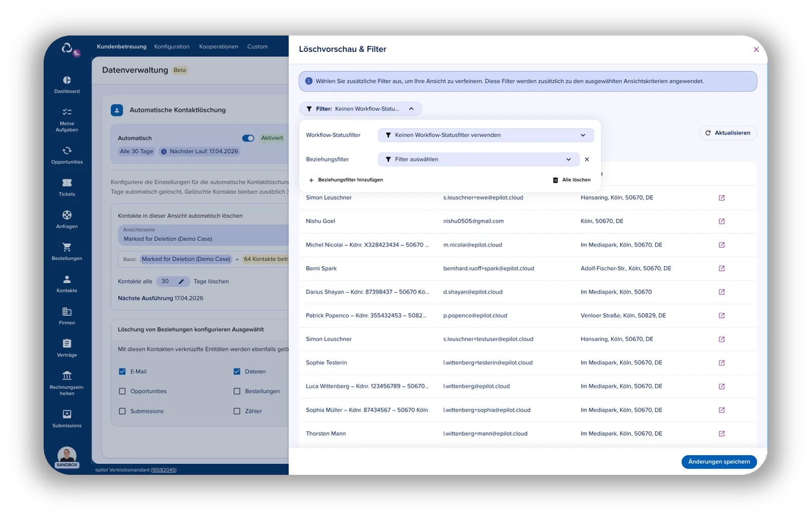Open Bestellungen cart icon

click(x=67, y=247)
